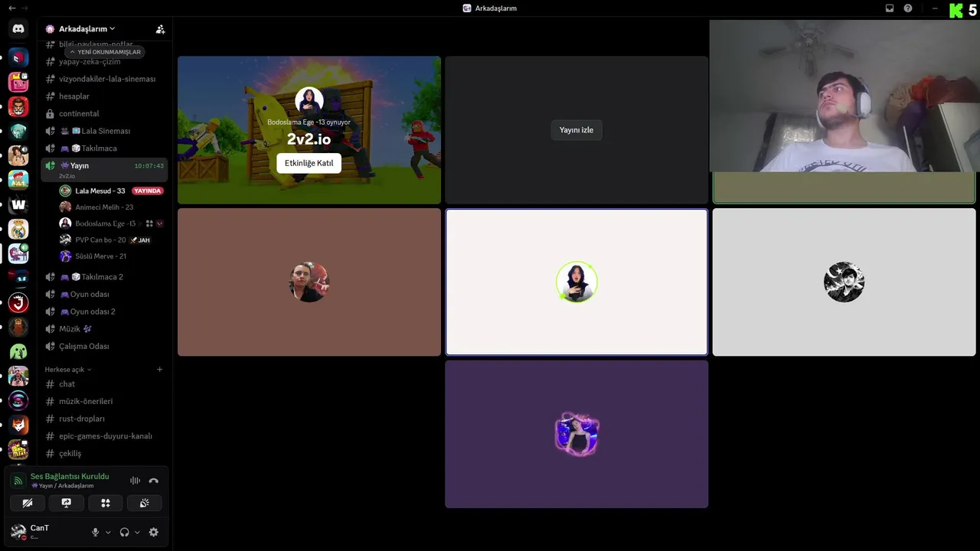The height and width of the screenshot is (551, 980).
Task: Select Süslü Merve - 21 in voice list
Action: pos(111,256)
